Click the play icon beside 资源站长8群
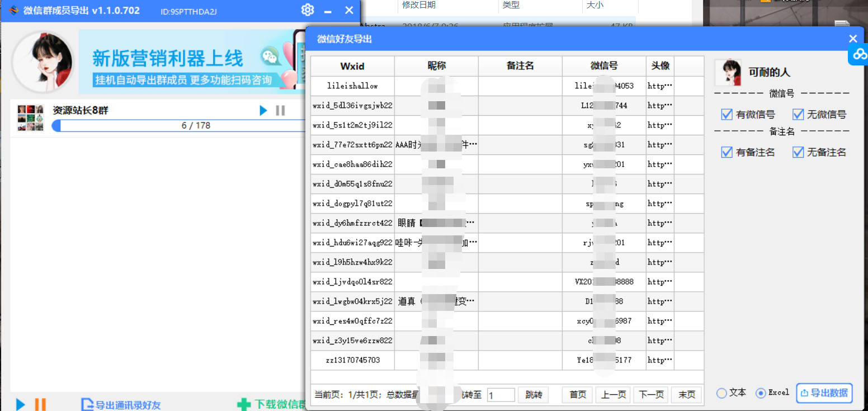 click(263, 110)
